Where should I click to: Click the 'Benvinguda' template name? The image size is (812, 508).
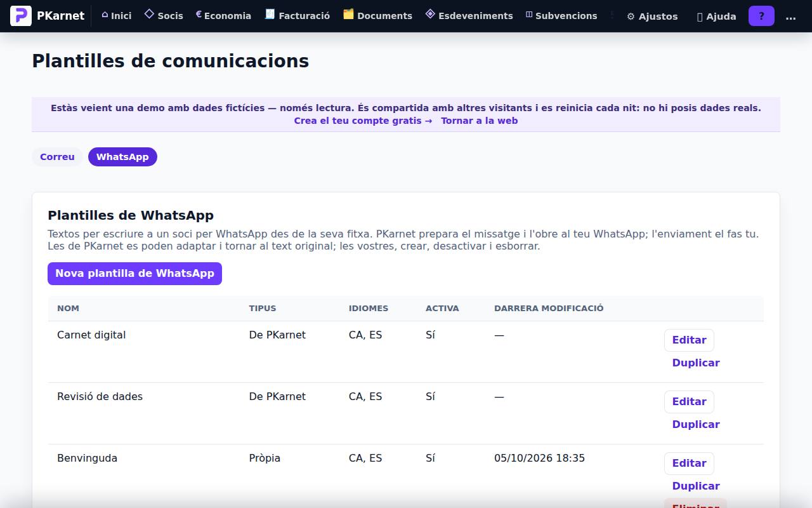[87, 458]
